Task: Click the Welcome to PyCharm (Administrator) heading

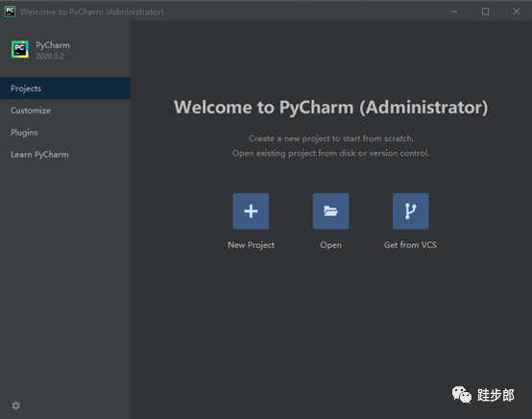Action: pyautogui.click(x=330, y=108)
